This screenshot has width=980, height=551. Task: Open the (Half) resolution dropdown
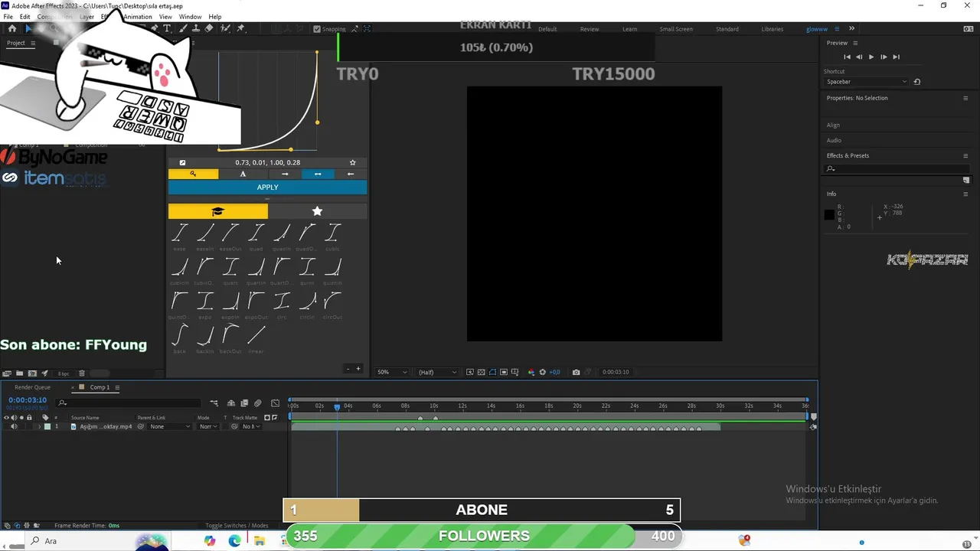[437, 372]
